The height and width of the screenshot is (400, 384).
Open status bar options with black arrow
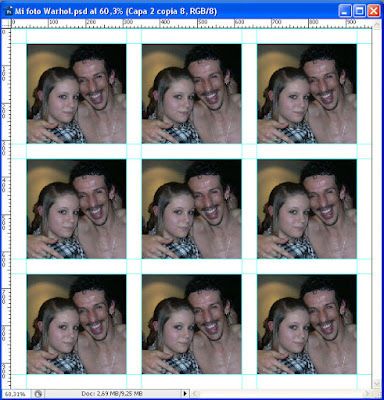click(x=185, y=394)
